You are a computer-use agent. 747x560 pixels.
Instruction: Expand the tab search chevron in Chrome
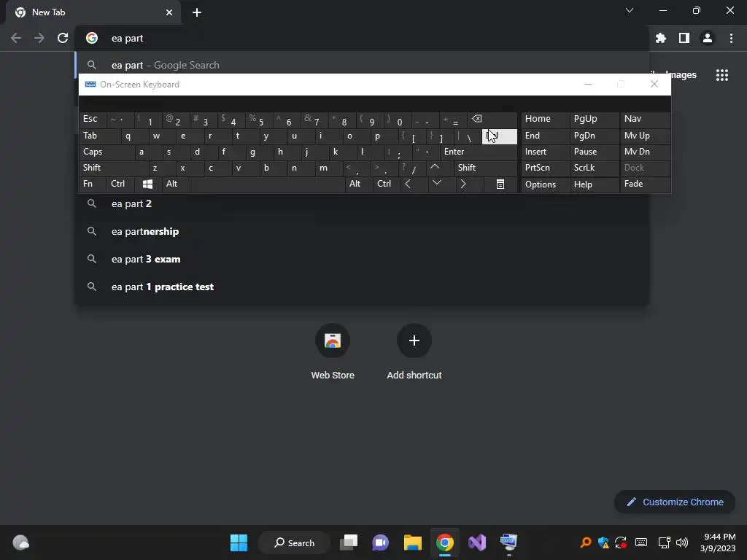point(630,10)
